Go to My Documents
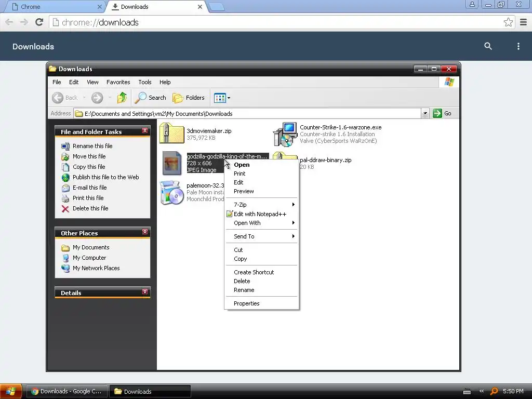The width and height of the screenshot is (532, 399). [90, 247]
